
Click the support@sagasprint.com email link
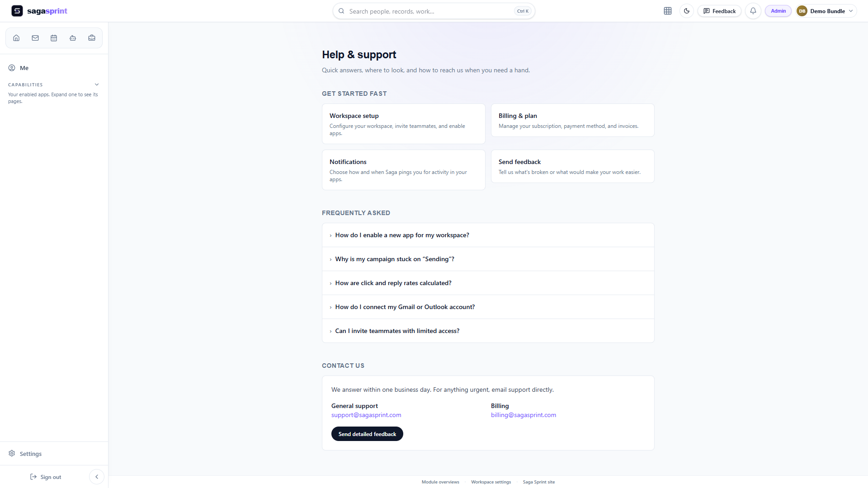point(366,415)
